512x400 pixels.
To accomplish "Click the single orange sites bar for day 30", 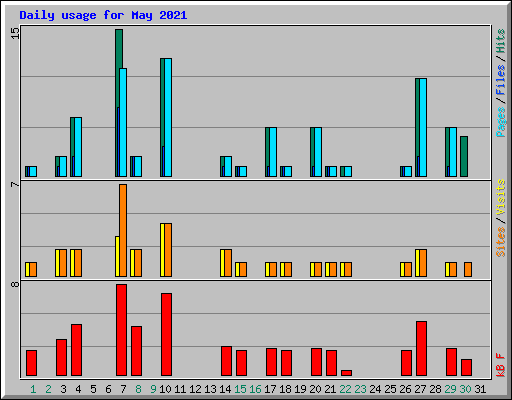I will click(468, 269).
